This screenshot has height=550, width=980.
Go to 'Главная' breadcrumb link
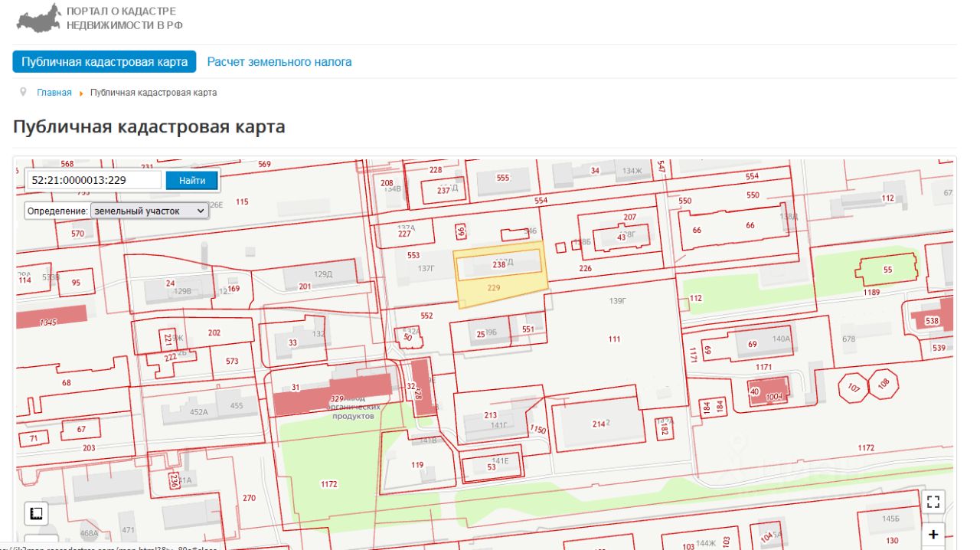coord(54,93)
